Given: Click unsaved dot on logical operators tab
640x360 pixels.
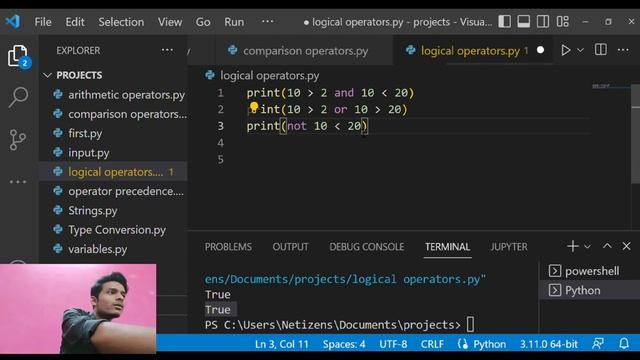Looking at the screenshot, I should point(540,50).
